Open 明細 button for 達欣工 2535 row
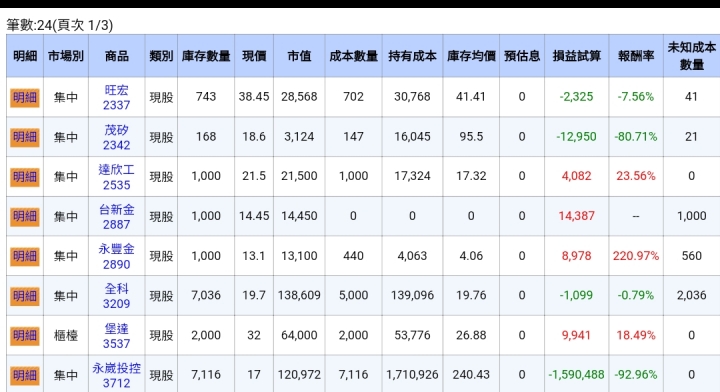Viewport: 720px width, 392px height. click(25, 177)
